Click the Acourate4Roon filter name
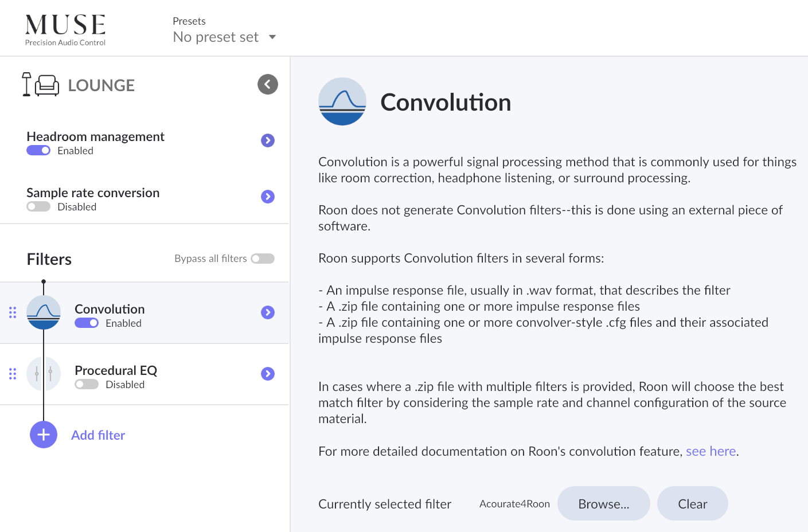The image size is (808, 532). pyautogui.click(x=514, y=503)
